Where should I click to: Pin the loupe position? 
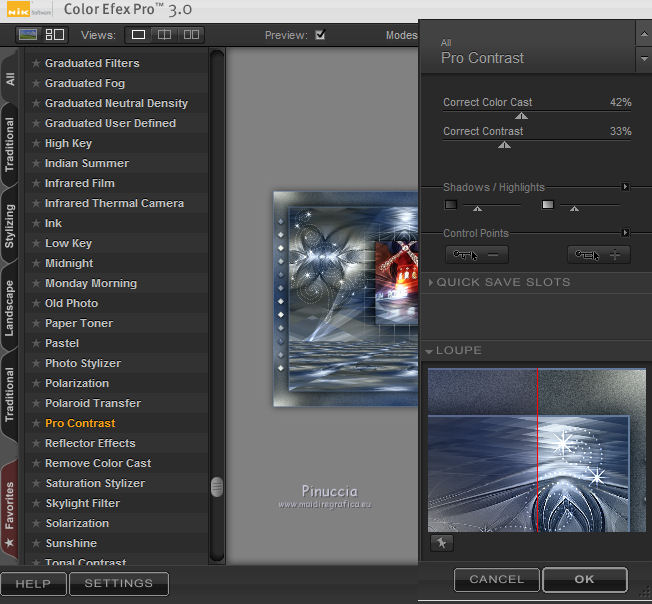(442, 543)
